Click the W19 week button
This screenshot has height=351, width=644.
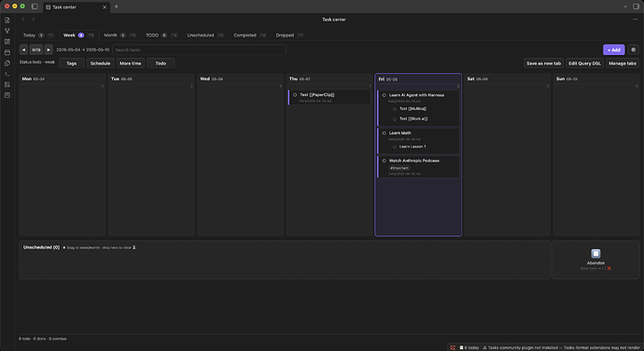(x=36, y=49)
